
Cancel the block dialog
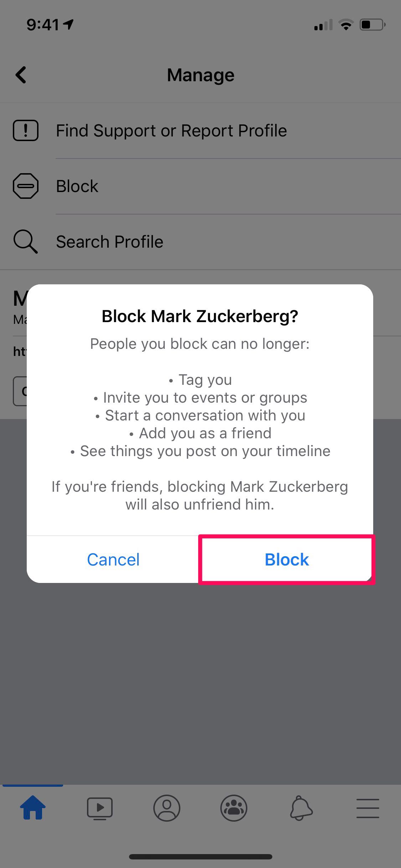point(113,559)
